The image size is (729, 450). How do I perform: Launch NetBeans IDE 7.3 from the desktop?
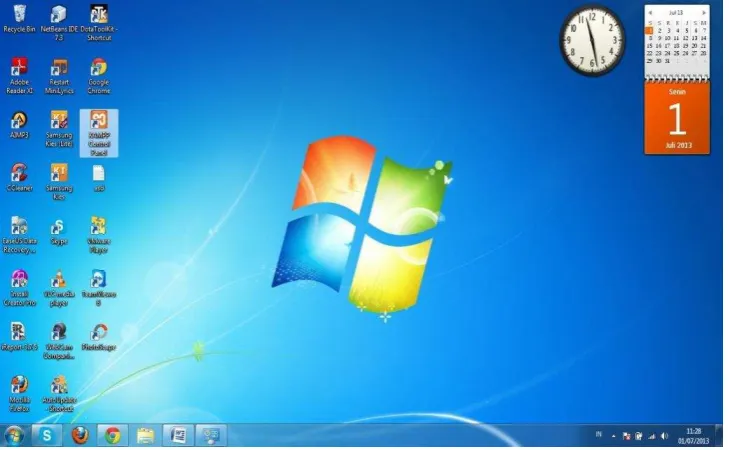pos(59,23)
